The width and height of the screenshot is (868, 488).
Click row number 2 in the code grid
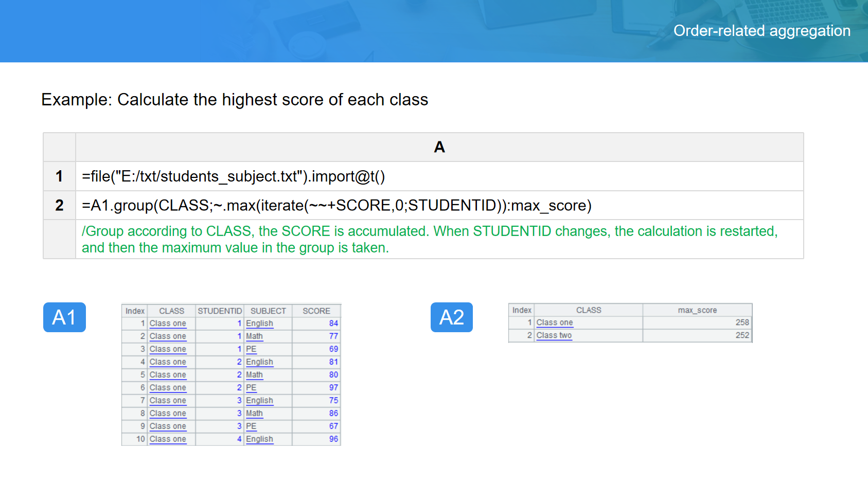59,205
